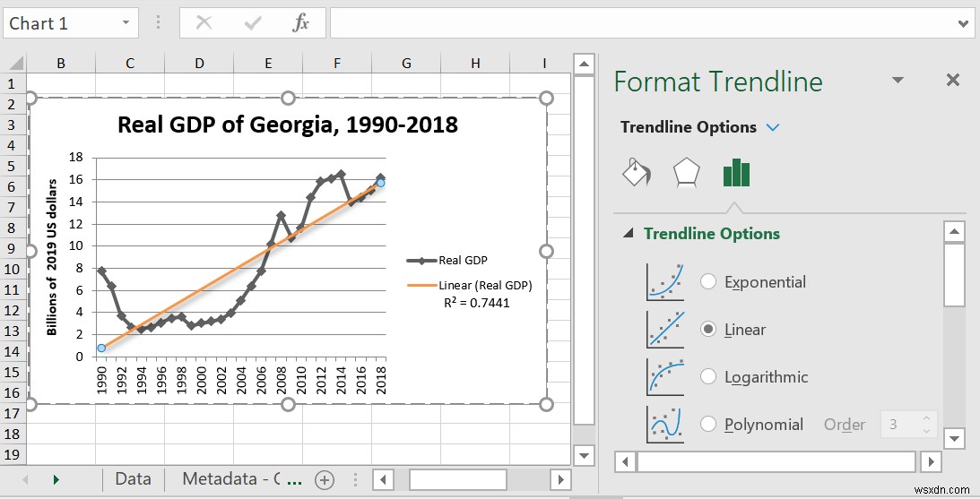Open the Effects pentagon tab

(x=686, y=172)
